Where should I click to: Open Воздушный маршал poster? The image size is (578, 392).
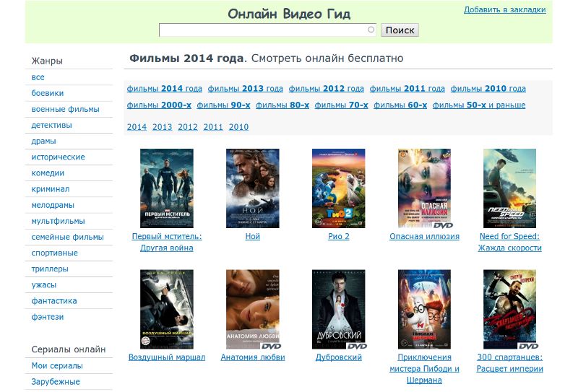[167, 310]
